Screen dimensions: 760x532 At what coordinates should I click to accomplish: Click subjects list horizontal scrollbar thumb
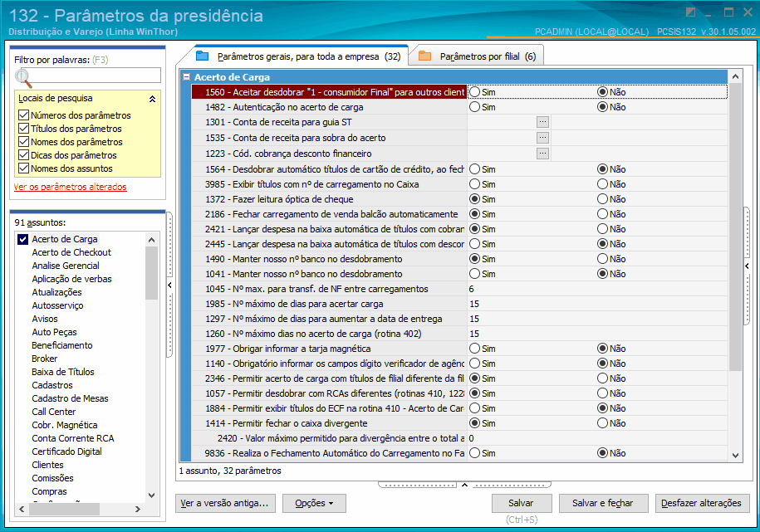(65, 510)
